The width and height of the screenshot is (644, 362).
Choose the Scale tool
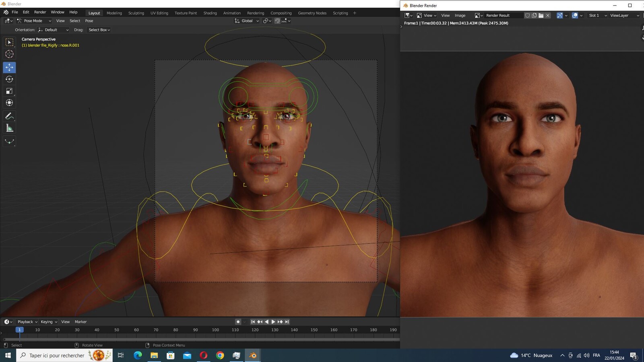point(9,91)
